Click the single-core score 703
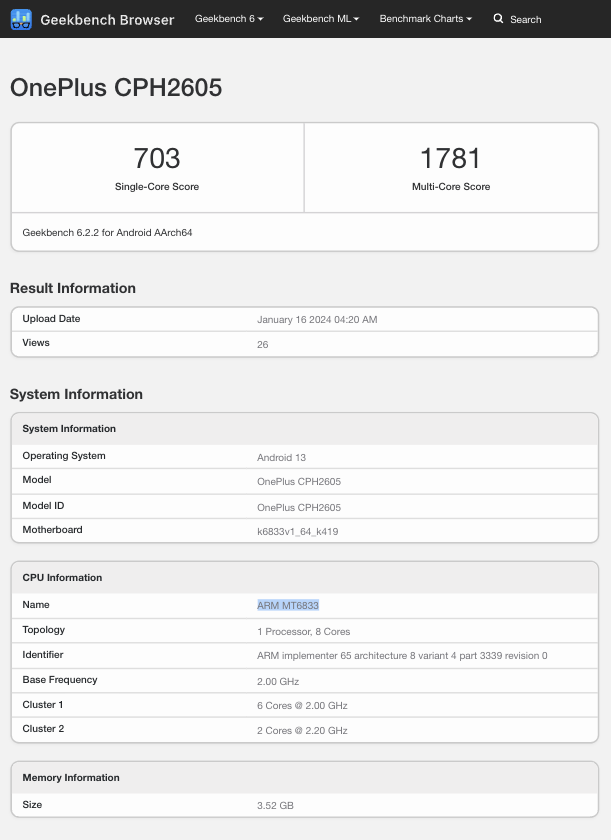The height and width of the screenshot is (840, 611). [157, 158]
